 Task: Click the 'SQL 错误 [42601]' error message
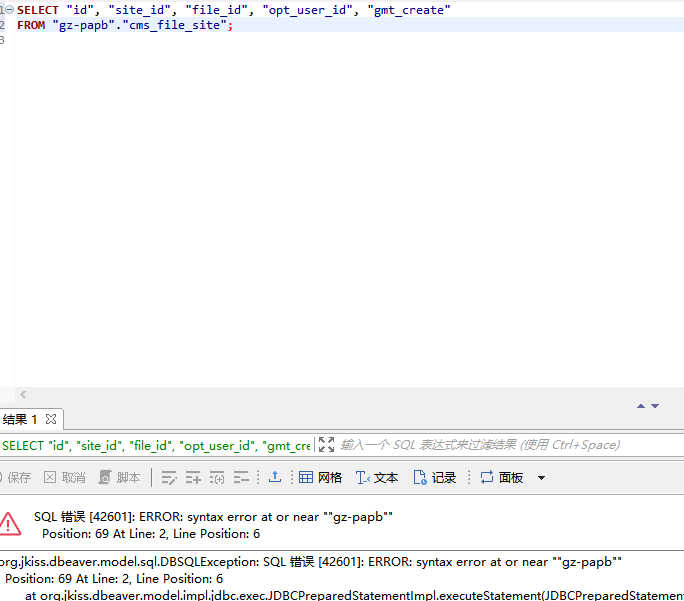coord(213,517)
